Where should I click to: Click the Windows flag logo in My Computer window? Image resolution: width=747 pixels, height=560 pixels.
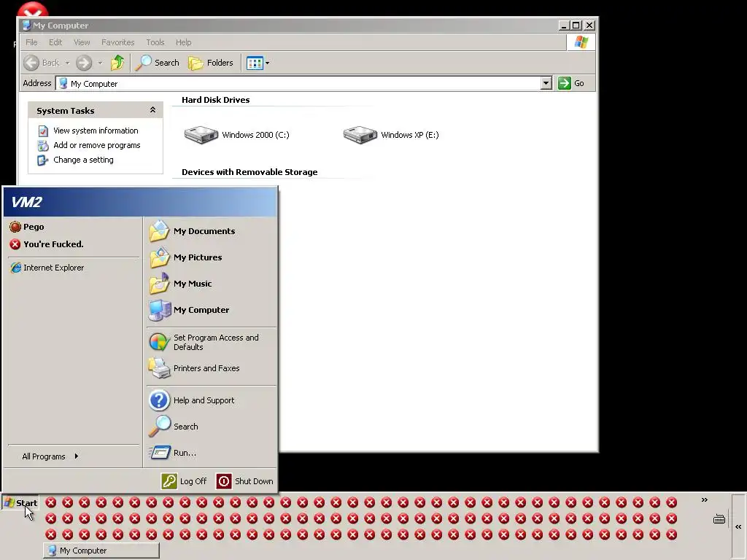coord(581,42)
